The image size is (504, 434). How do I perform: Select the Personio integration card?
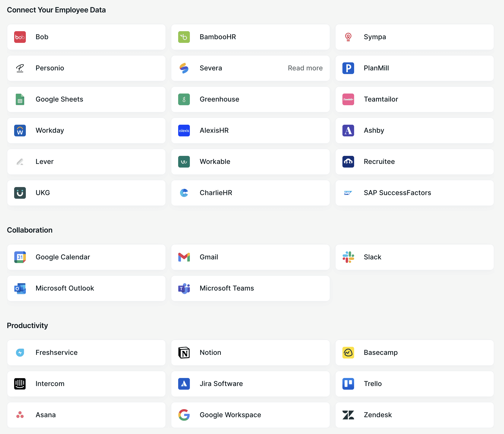86,68
